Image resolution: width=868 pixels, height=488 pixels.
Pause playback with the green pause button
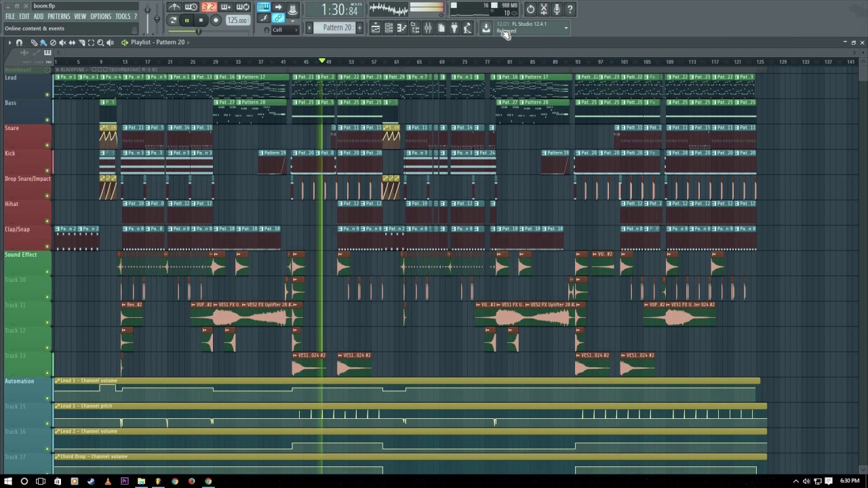coord(187,20)
